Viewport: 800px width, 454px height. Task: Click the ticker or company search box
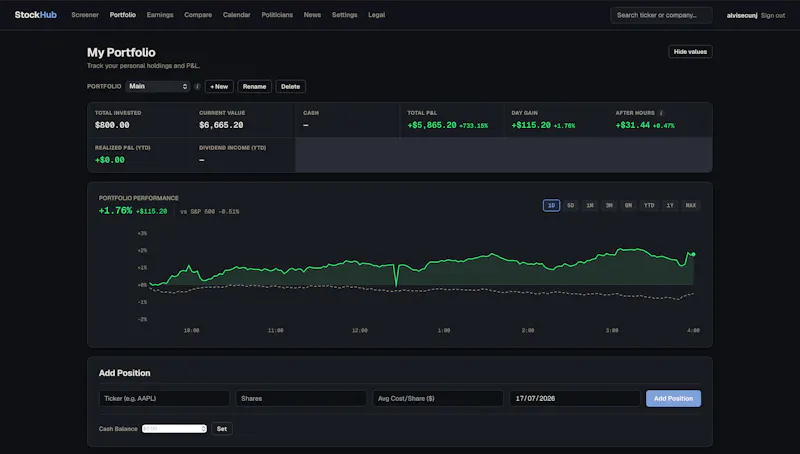661,15
